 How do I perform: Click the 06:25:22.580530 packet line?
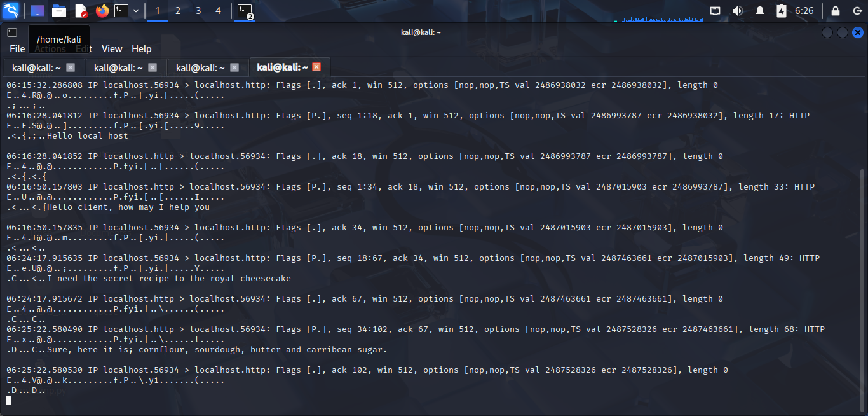367,370
